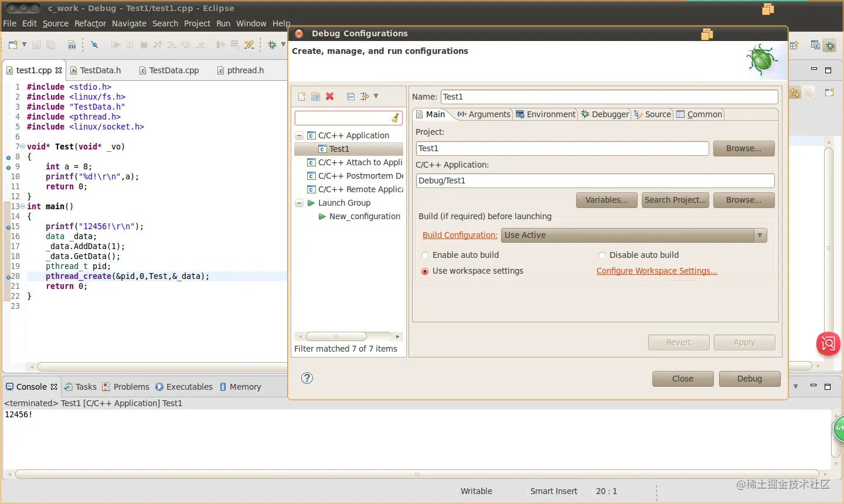Viewport: 844px width, 504px height.
Task: Collapse the C/C++ Application tree node
Action: click(x=300, y=135)
